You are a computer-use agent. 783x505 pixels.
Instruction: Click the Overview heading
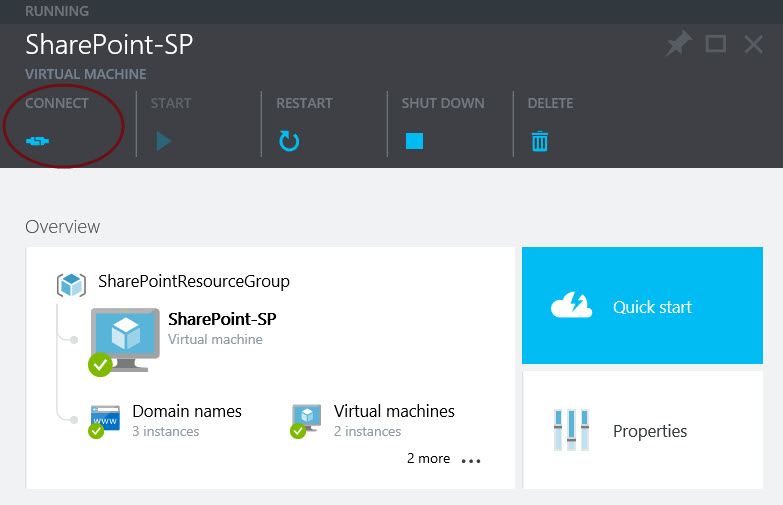click(x=62, y=227)
